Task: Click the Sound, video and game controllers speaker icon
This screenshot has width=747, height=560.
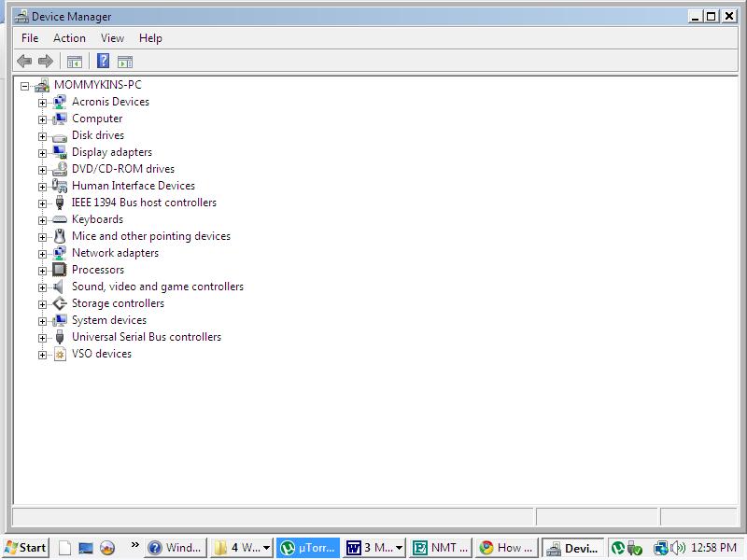Action: click(x=58, y=287)
